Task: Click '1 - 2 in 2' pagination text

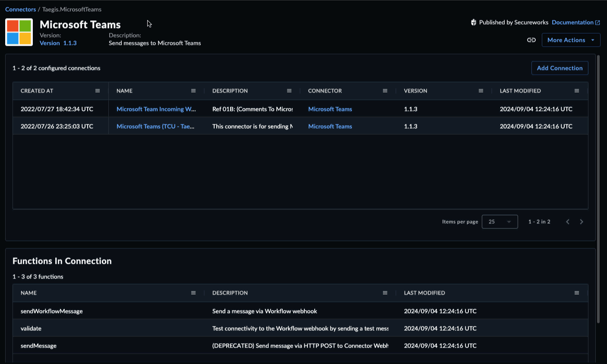Action: click(x=539, y=222)
